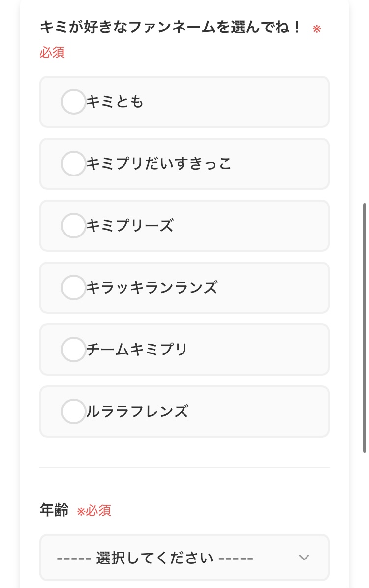
Task: Click the page's vertical scrollbar thumb
Action: point(365,327)
